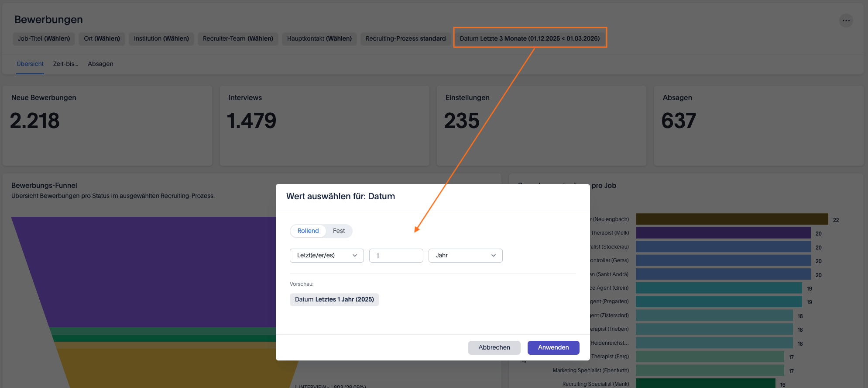Open the Übersicht tab
868x388 pixels.
[x=30, y=64]
